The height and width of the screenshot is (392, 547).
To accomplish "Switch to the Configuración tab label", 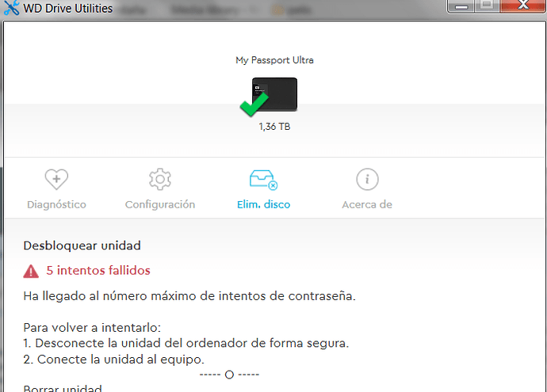I will [160, 204].
